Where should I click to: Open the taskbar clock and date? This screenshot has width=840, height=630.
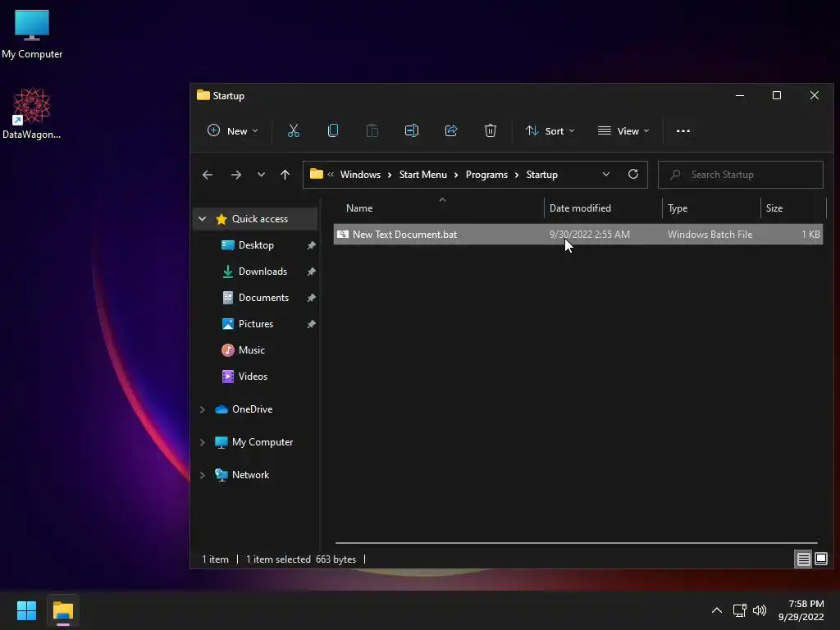801,610
